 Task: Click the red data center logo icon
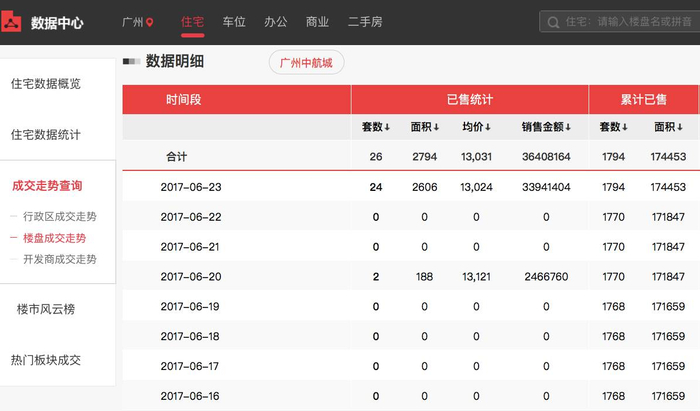(11, 22)
